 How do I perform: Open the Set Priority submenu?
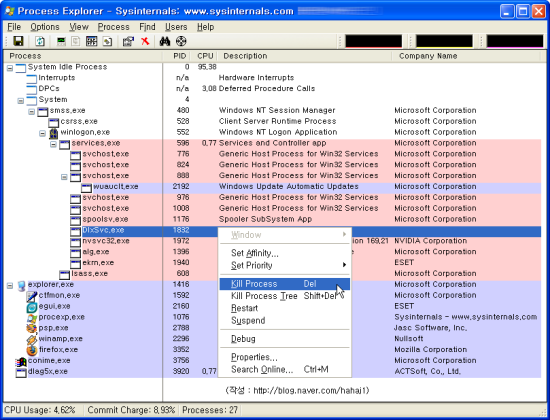[284, 265]
